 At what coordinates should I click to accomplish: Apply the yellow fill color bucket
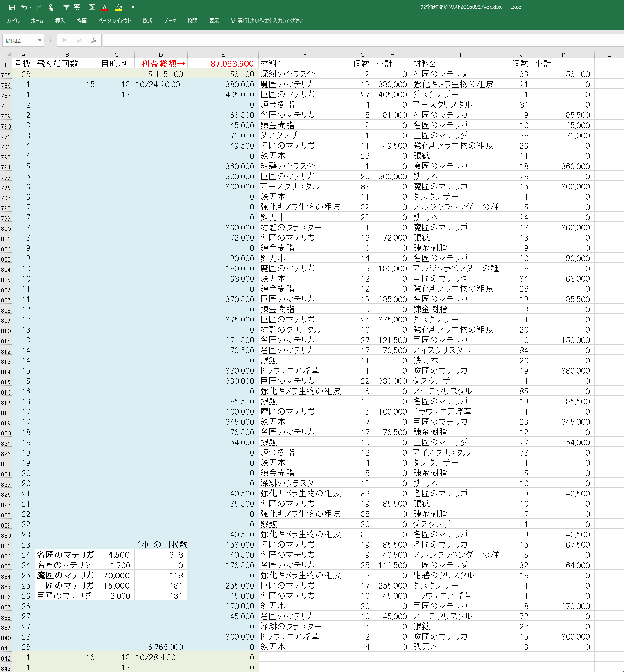click(x=118, y=7)
